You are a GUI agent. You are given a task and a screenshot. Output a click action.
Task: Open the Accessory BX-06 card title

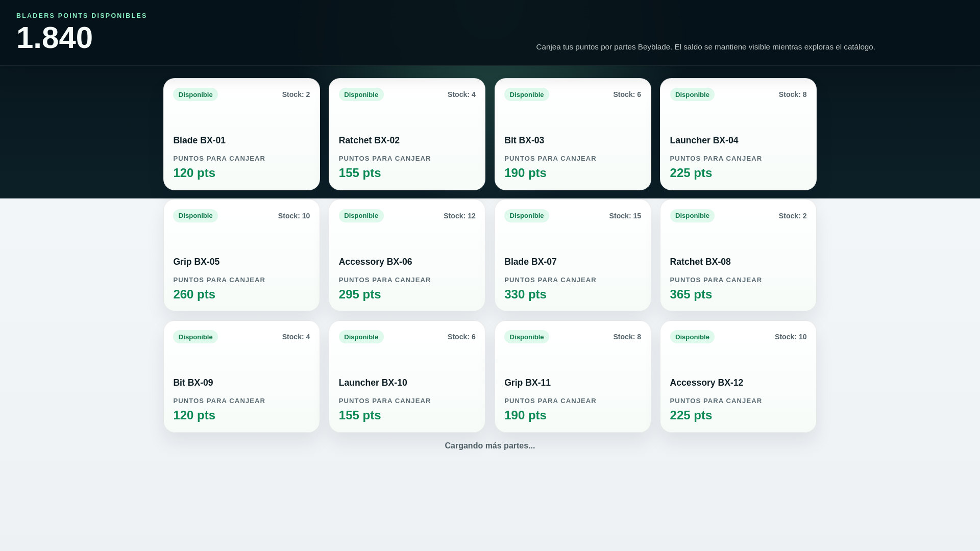[x=375, y=262]
